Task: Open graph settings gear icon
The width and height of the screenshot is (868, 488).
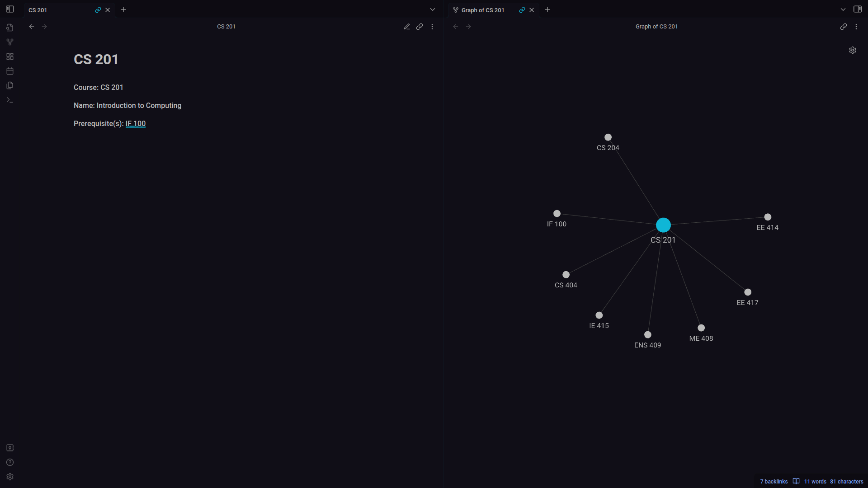Action: coord(852,50)
